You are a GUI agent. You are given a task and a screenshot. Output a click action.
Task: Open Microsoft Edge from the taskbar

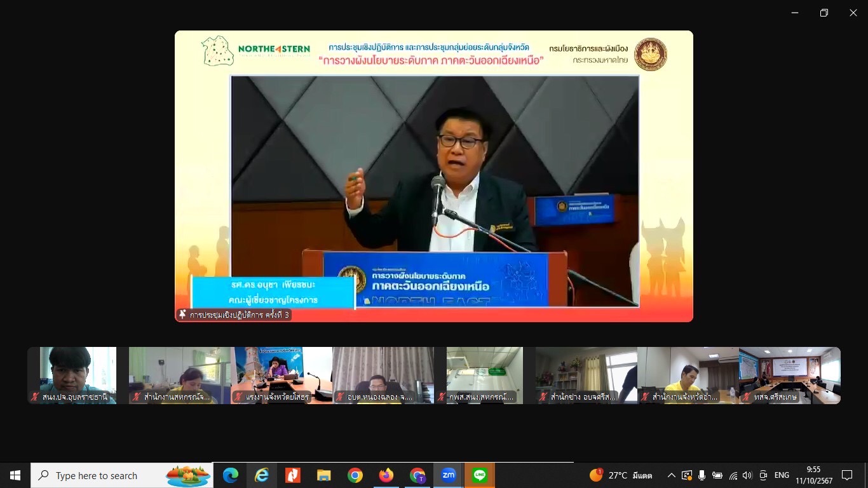[230, 475]
